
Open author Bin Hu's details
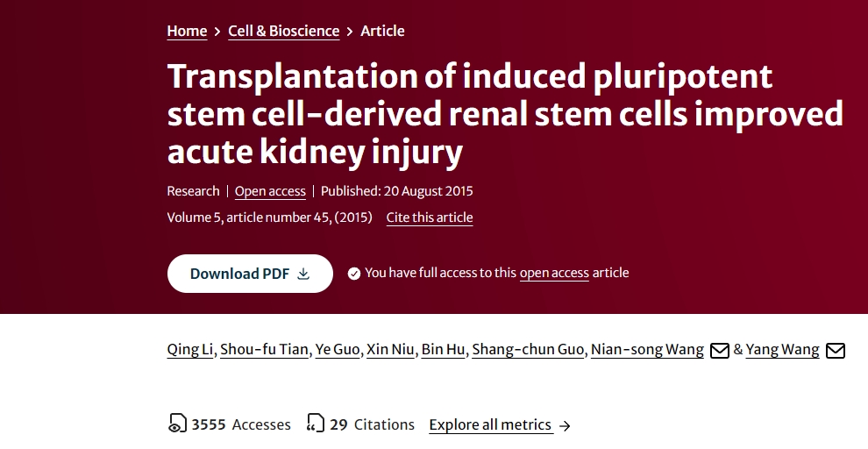point(443,350)
